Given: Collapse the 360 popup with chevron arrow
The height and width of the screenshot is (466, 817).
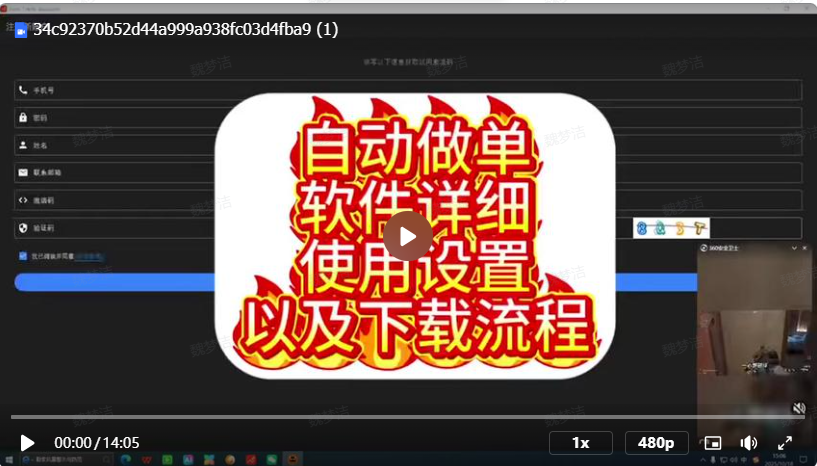Looking at the screenshot, I should 794,247.
